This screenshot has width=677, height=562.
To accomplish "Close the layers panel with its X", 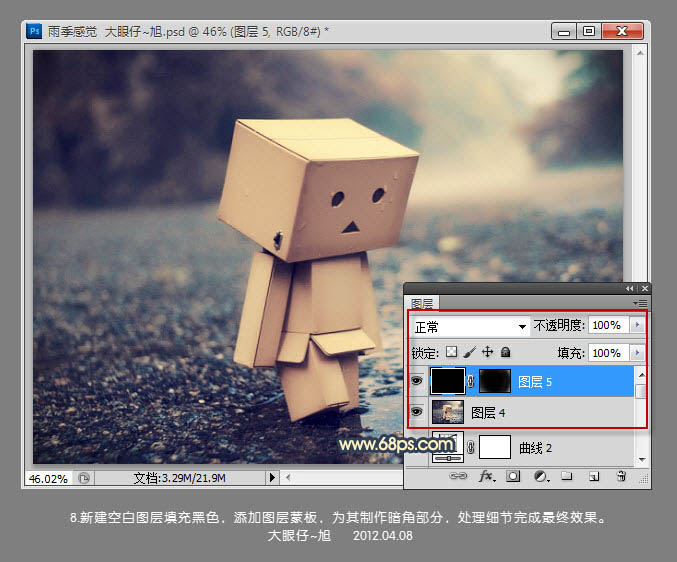I will 645,288.
